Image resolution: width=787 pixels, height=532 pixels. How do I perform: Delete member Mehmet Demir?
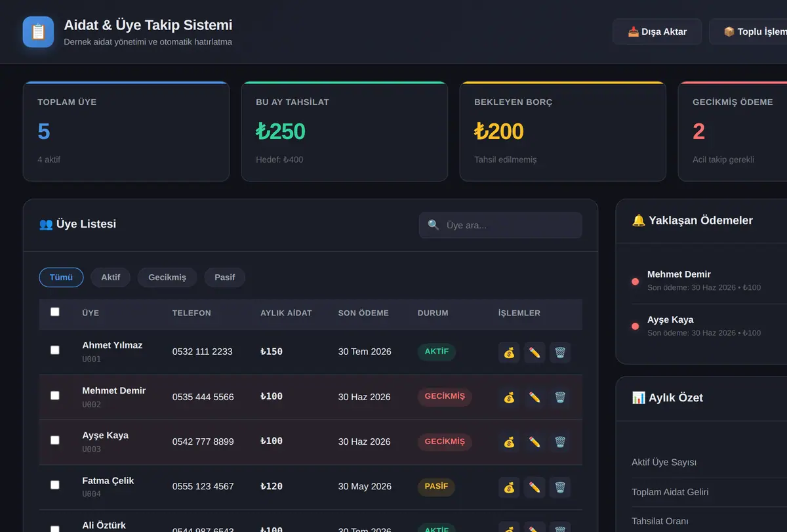tap(560, 397)
